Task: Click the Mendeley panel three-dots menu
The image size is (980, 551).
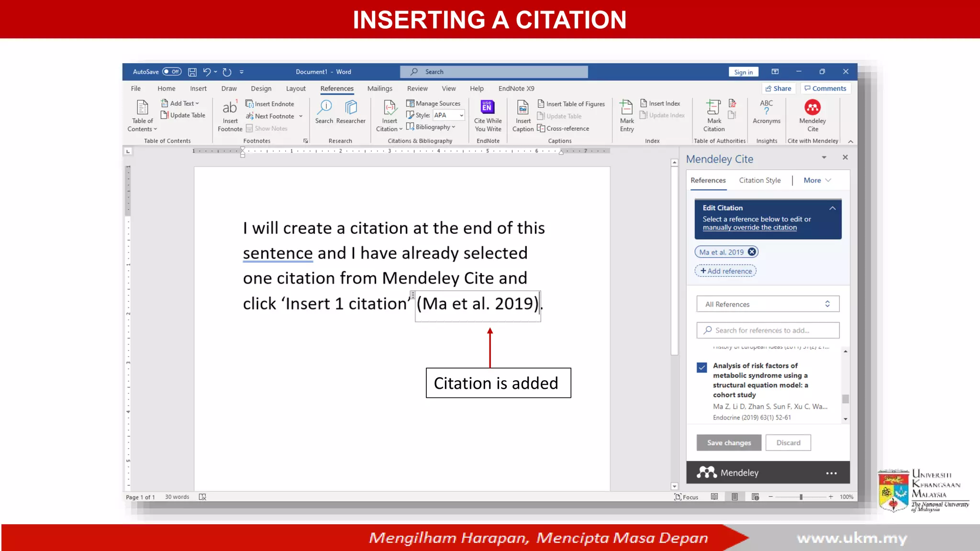Action: 832,473
